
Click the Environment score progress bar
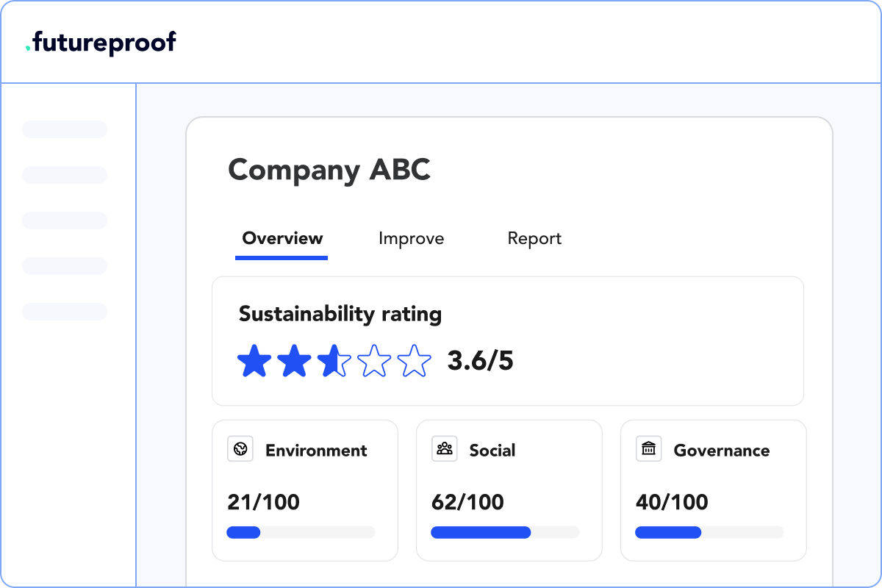click(x=301, y=532)
